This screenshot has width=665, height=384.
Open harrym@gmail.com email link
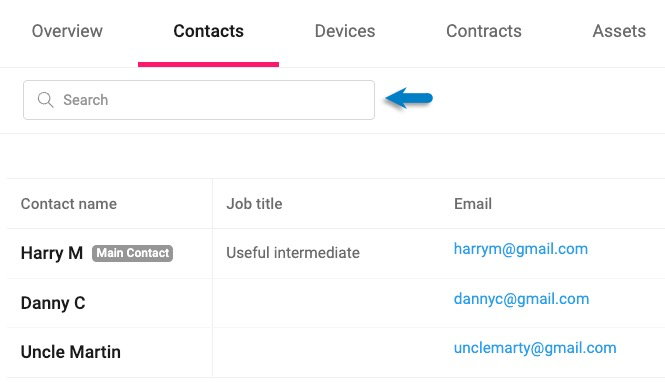tap(521, 249)
